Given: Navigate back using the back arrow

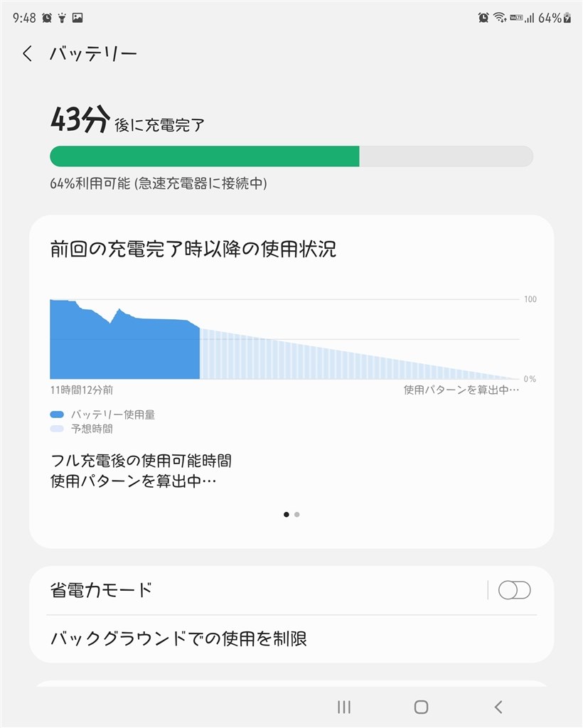Looking at the screenshot, I should click(x=27, y=53).
